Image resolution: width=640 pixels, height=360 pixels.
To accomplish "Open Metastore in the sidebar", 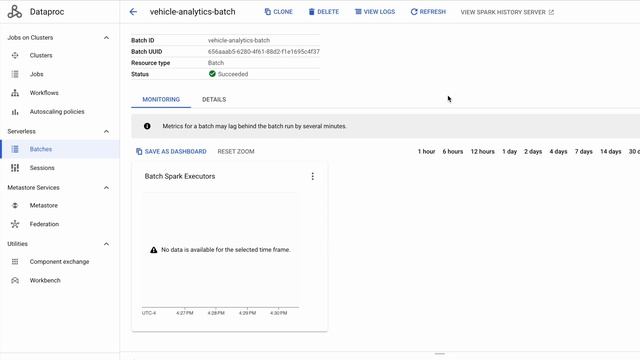I will coord(44,206).
